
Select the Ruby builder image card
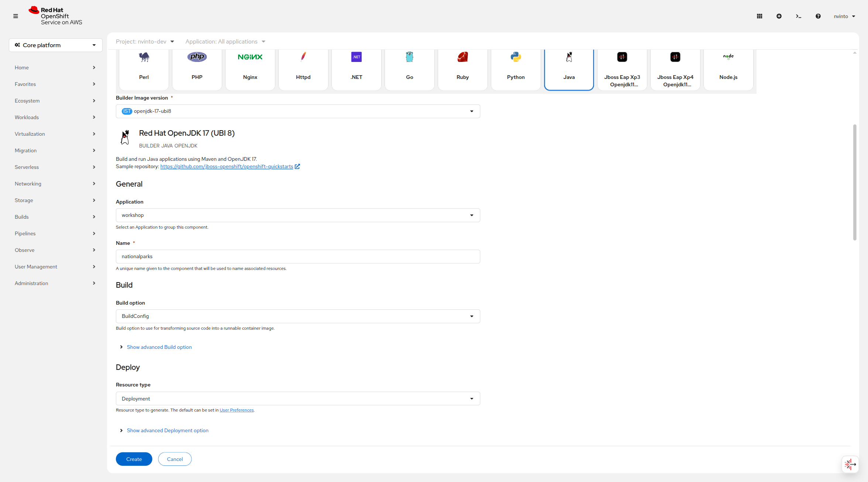tap(463, 69)
